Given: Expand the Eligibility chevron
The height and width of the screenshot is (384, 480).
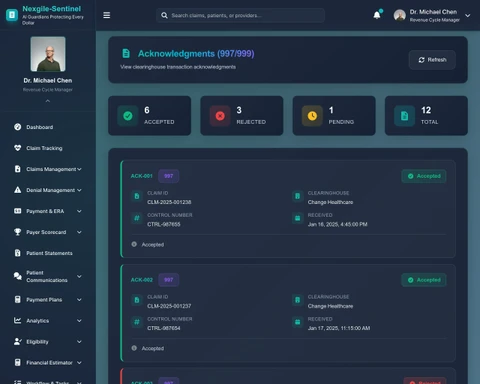Looking at the screenshot, I should 79,341.
